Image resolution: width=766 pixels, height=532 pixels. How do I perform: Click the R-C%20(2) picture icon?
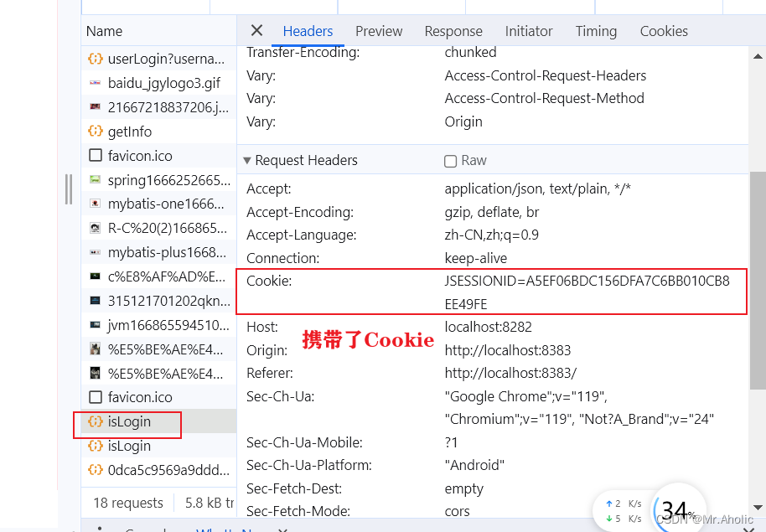point(95,228)
